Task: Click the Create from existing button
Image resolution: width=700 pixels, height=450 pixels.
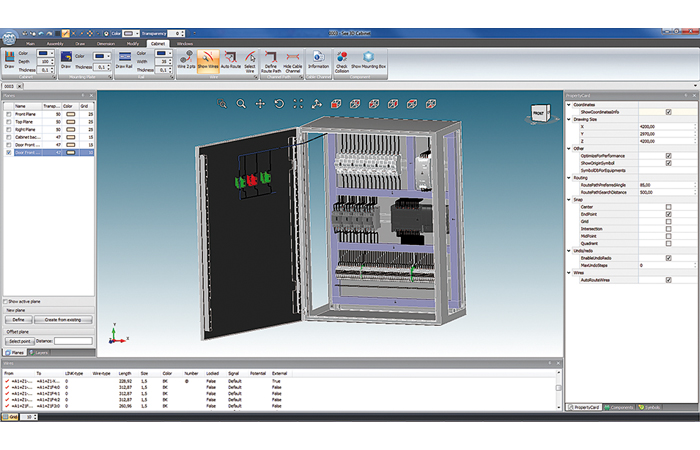Action: pos(63,320)
